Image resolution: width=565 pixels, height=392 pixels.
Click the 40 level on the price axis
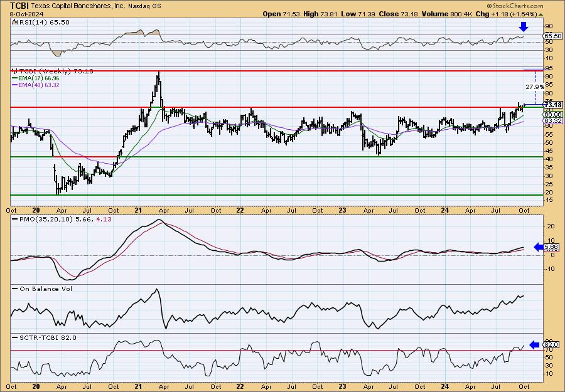(x=549, y=159)
